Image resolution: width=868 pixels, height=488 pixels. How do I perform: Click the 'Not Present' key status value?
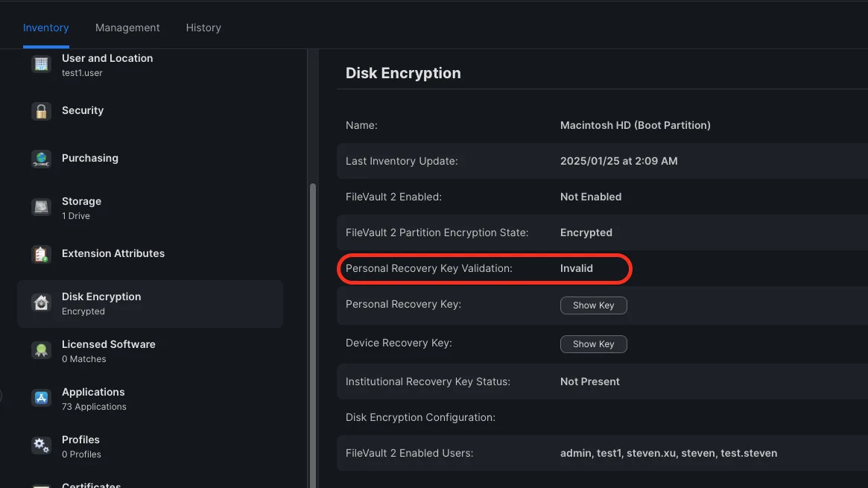[589, 381]
